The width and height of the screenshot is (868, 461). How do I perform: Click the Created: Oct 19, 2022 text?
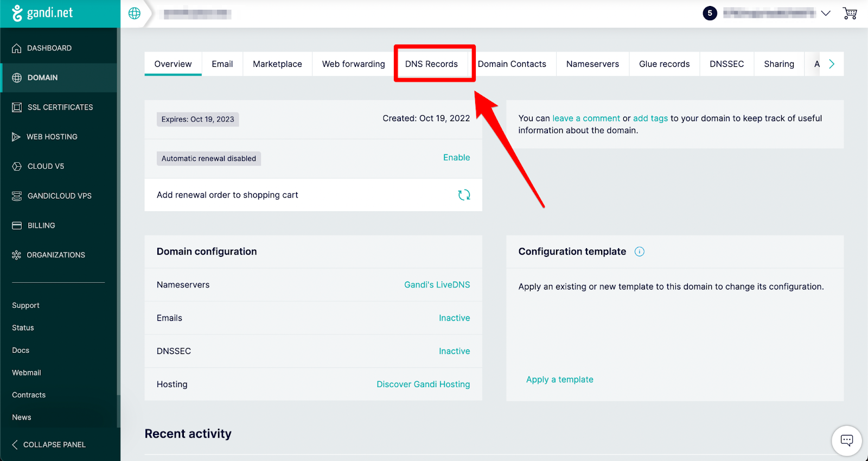point(426,118)
